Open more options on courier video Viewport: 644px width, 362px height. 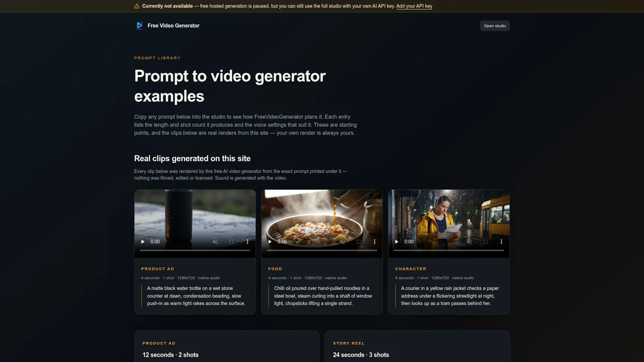(x=502, y=242)
